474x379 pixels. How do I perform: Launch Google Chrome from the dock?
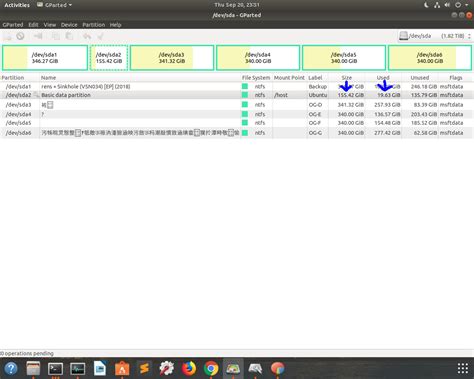211,368
